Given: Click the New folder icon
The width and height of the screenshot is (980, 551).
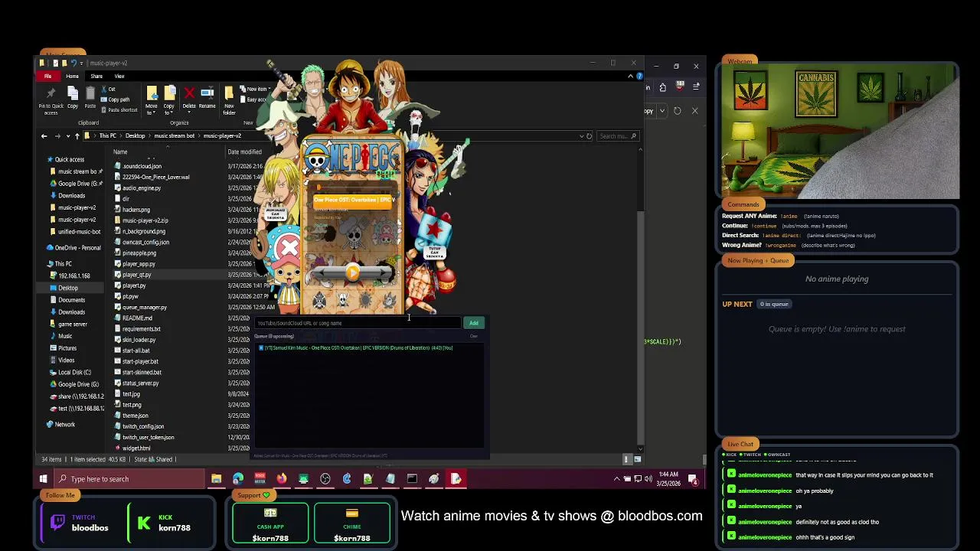Looking at the screenshot, I should 229,94.
